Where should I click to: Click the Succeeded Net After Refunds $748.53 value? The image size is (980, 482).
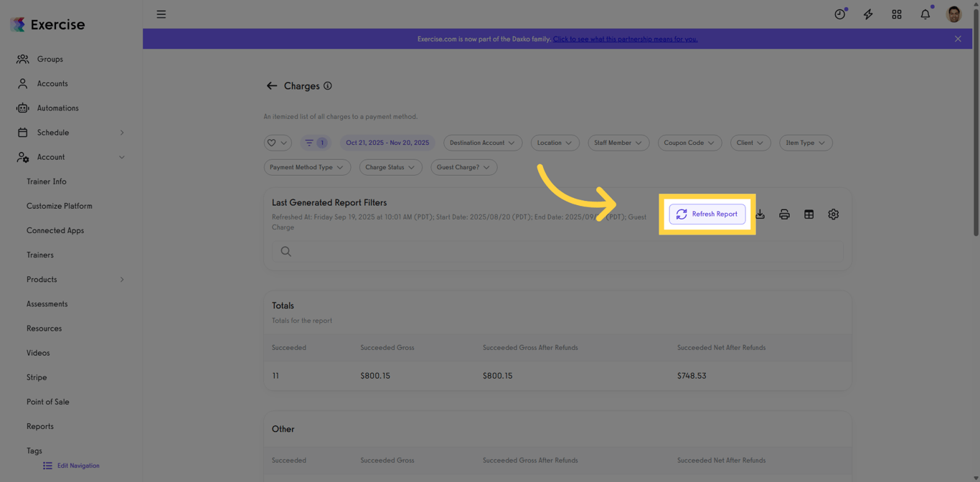[692, 376]
